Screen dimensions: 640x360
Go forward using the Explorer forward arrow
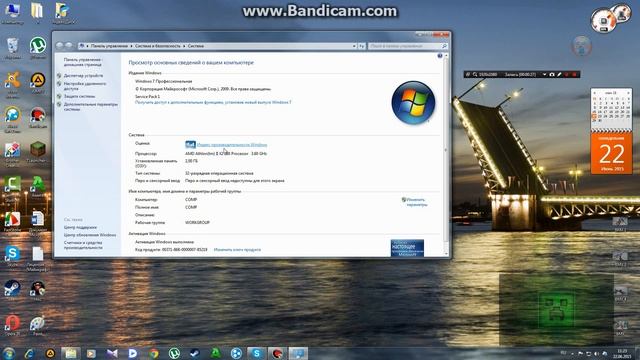(x=69, y=46)
